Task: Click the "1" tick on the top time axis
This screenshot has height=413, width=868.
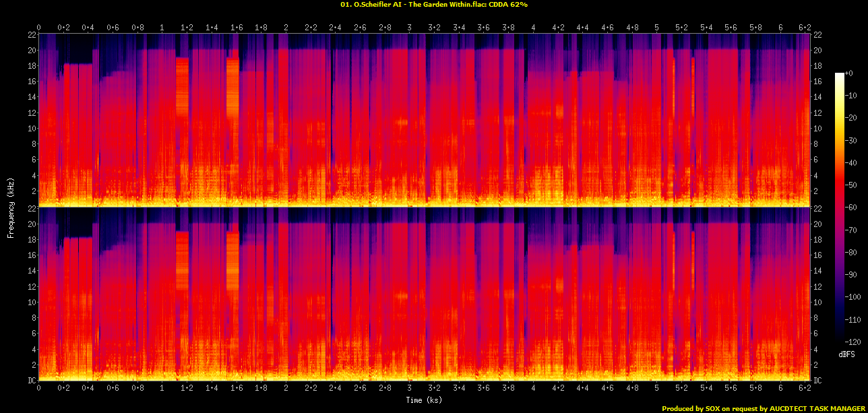Action: click(x=162, y=28)
